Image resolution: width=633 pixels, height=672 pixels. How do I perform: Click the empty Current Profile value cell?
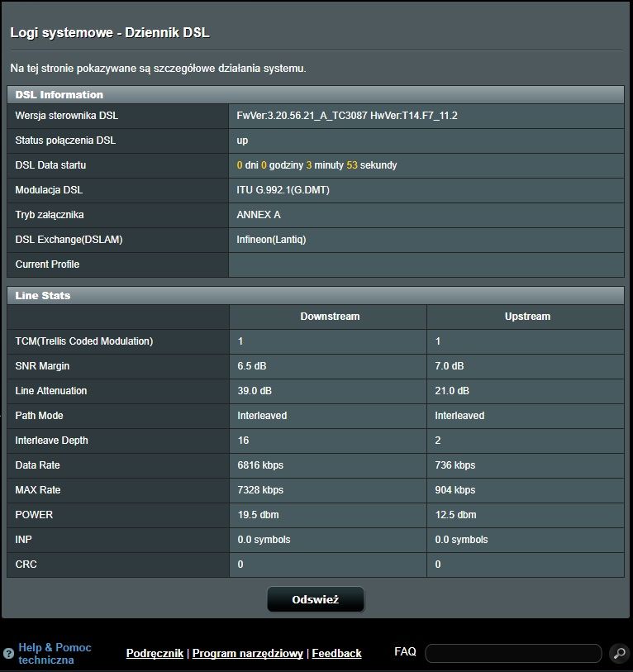click(426, 265)
